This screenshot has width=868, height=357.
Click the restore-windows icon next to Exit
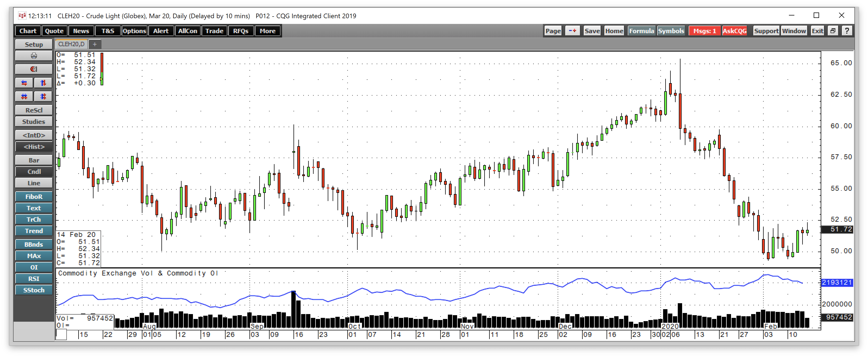pyautogui.click(x=833, y=31)
